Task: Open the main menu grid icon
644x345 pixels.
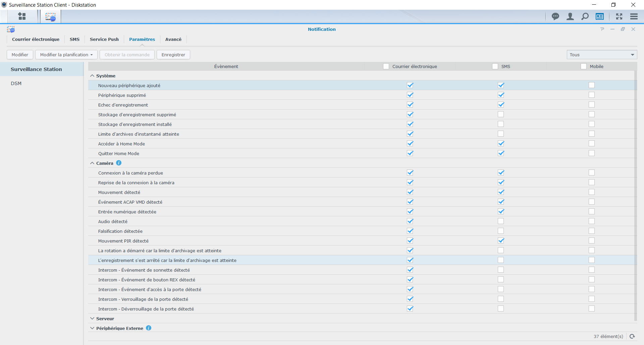Action: pyautogui.click(x=22, y=16)
